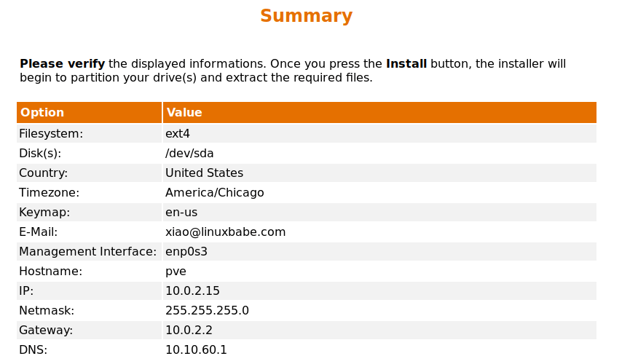630x364 pixels.
Task: Click the Option column header
Action: (x=42, y=113)
